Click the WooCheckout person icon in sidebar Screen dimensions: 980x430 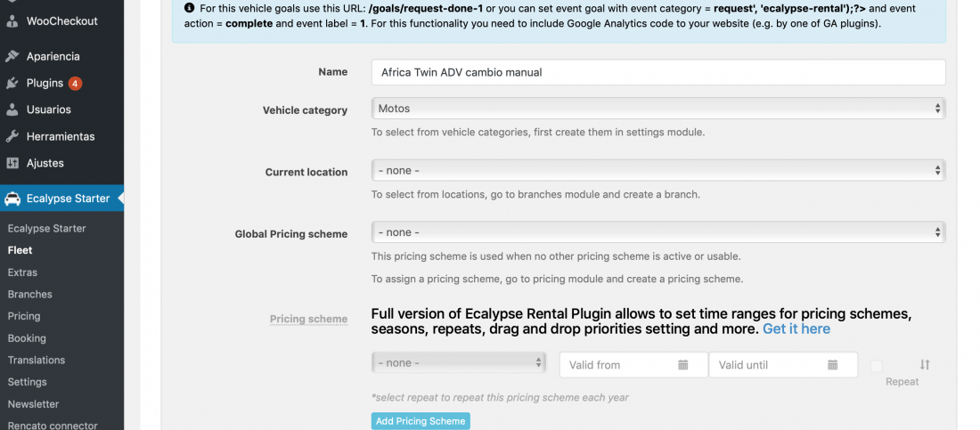click(12, 21)
